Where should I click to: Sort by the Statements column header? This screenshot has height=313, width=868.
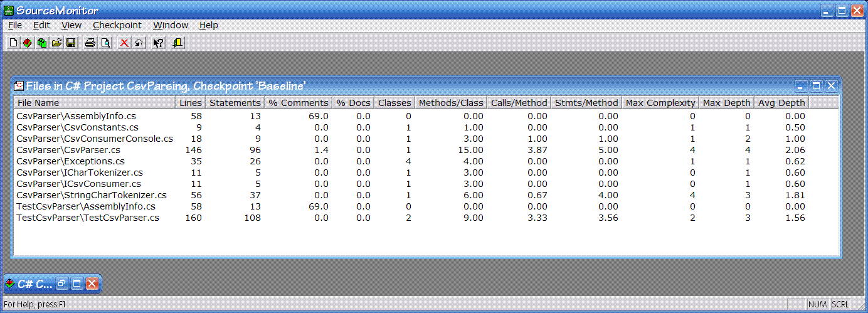235,103
